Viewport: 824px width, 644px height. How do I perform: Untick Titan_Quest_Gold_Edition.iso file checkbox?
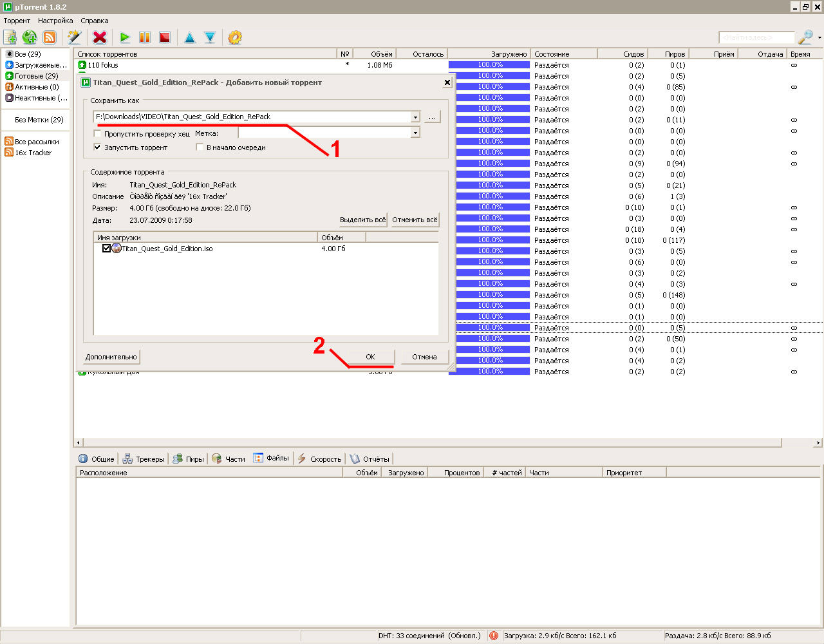click(107, 249)
